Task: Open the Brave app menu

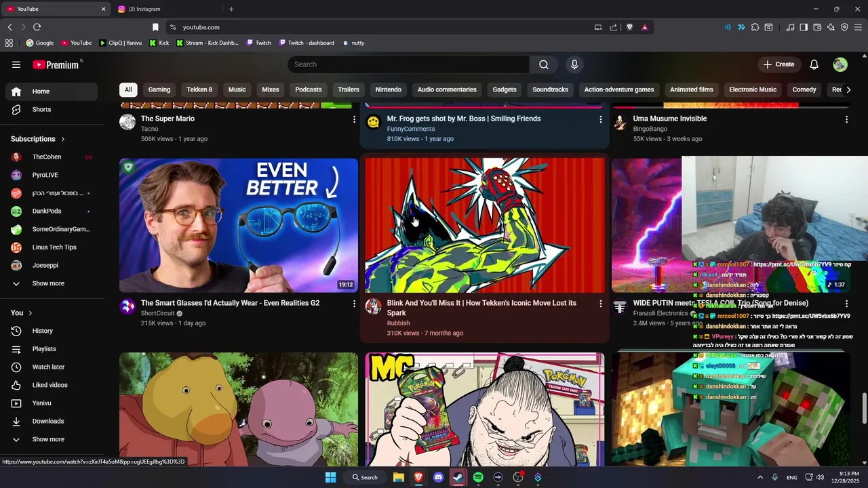Action: click(x=858, y=27)
